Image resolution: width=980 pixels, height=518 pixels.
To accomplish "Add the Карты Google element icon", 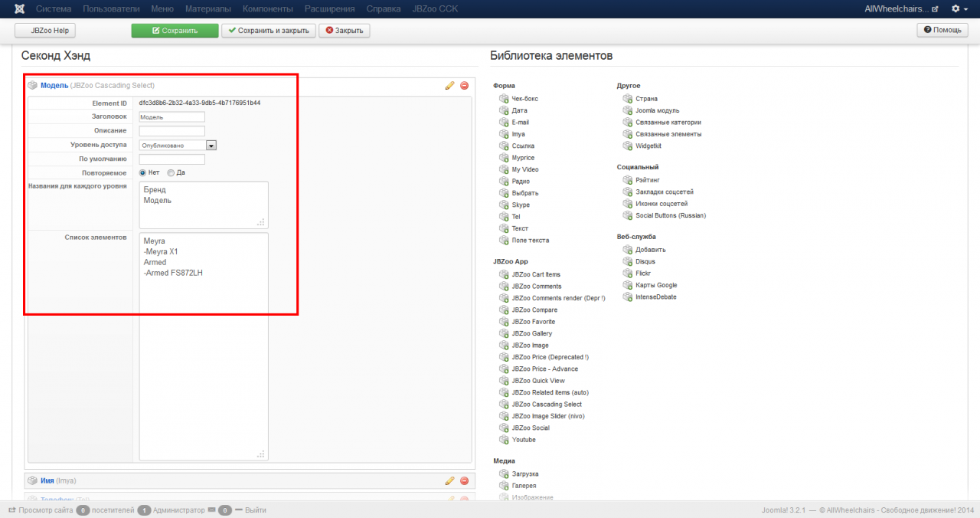I will pos(627,285).
